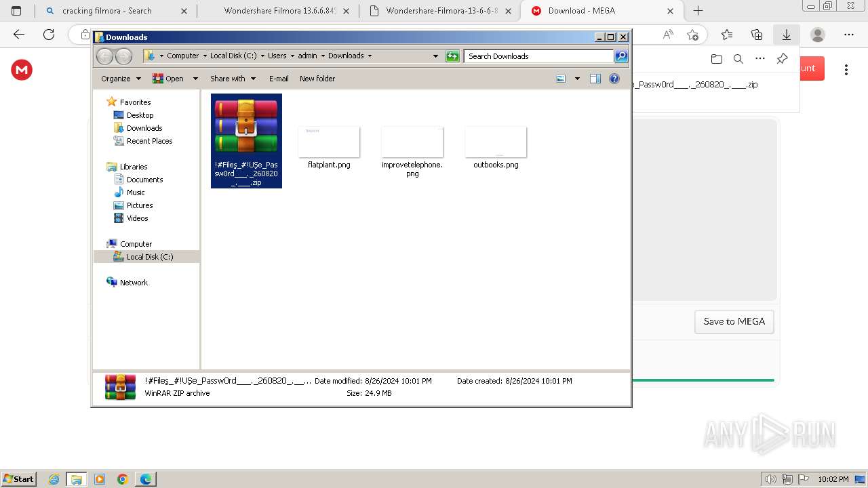The height and width of the screenshot is (488, 868).
Task: Switch to cracking filmora Search tab
Action: [115, 11]
